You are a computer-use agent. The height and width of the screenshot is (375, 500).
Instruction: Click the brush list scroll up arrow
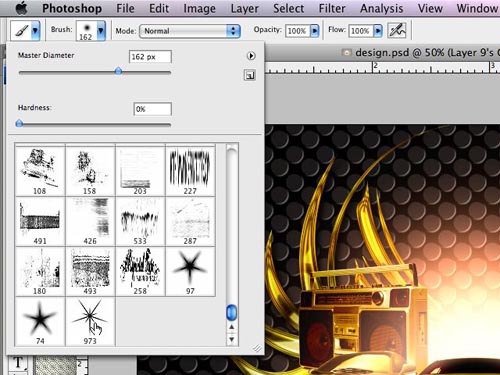232,327
